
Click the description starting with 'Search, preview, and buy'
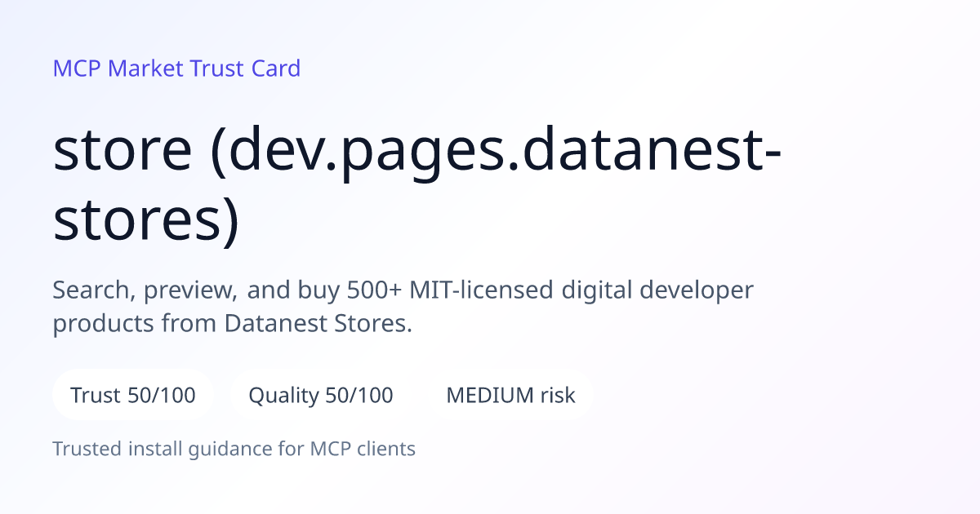pos(403,307)
